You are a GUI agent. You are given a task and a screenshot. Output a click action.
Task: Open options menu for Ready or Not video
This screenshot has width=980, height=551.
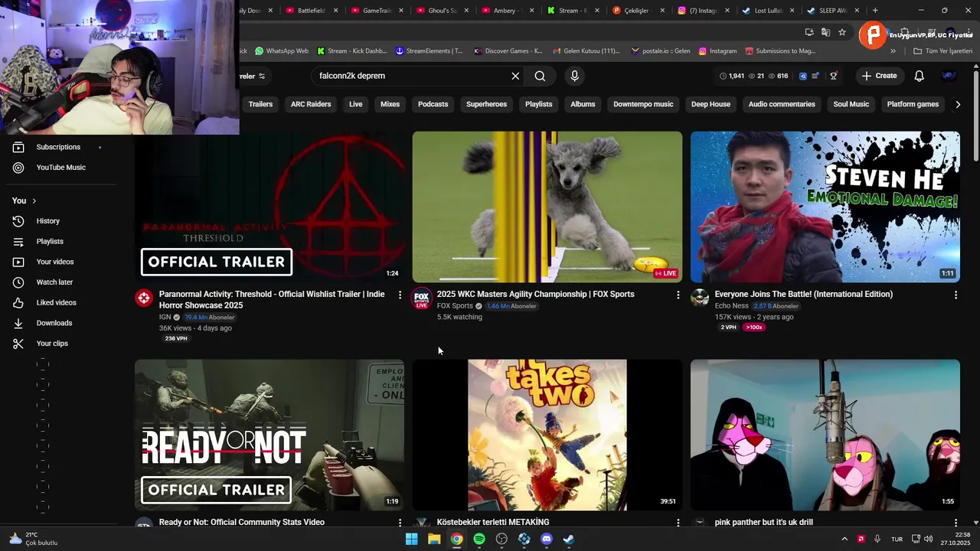(x=400, y=523)
